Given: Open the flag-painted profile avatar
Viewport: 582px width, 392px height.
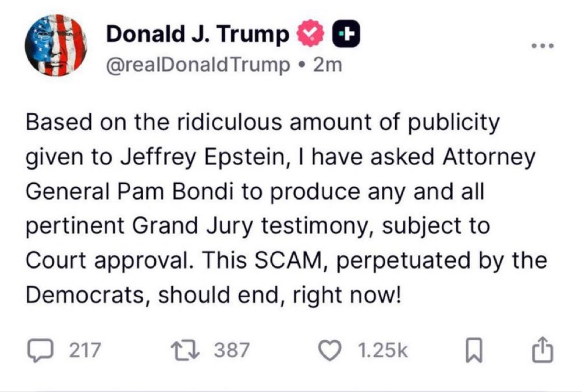Looking at the screenshot, I should tap(56, 45).
